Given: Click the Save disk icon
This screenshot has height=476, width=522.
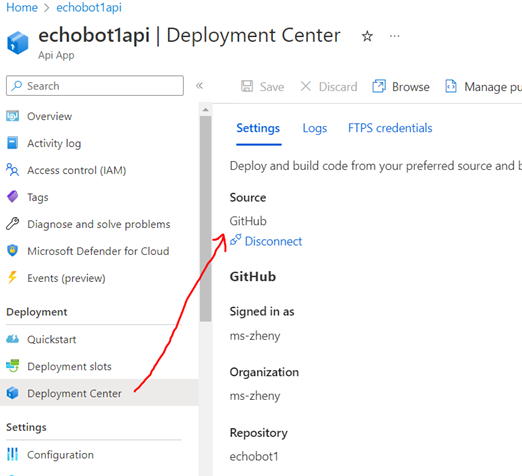Looking at the screenshot, I should pyautogui.click(x=247, y=86).
